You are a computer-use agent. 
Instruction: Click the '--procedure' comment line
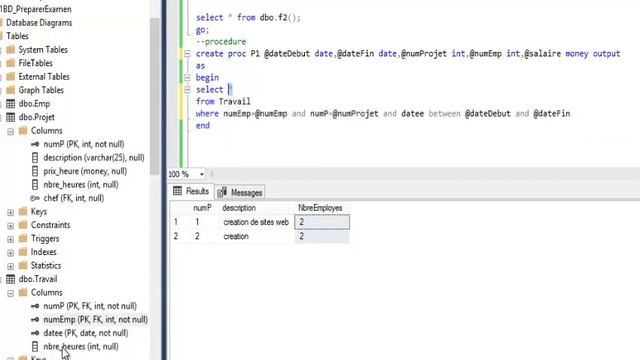[221, 42]
